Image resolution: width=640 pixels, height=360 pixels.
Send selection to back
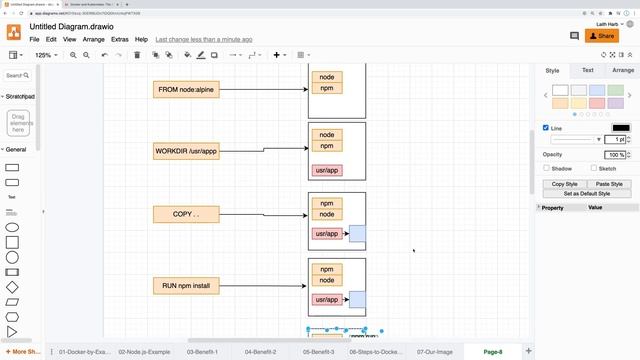(x=169, y=55)
